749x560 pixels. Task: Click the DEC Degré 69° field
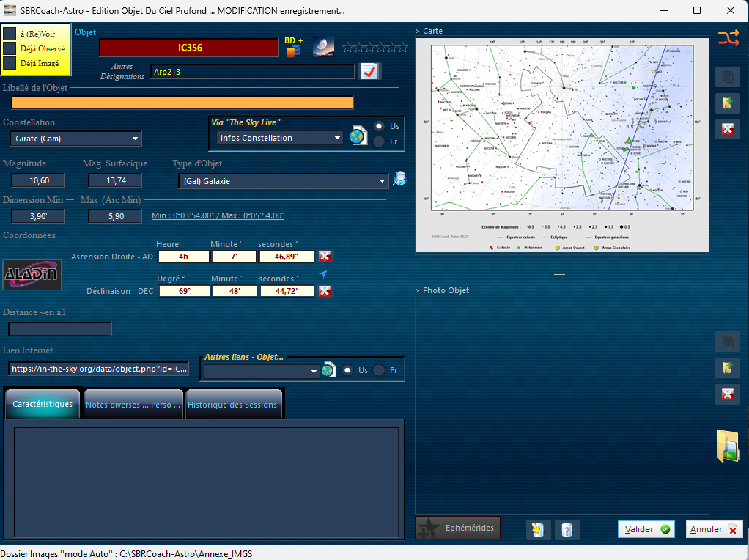(x=185, y=291)
